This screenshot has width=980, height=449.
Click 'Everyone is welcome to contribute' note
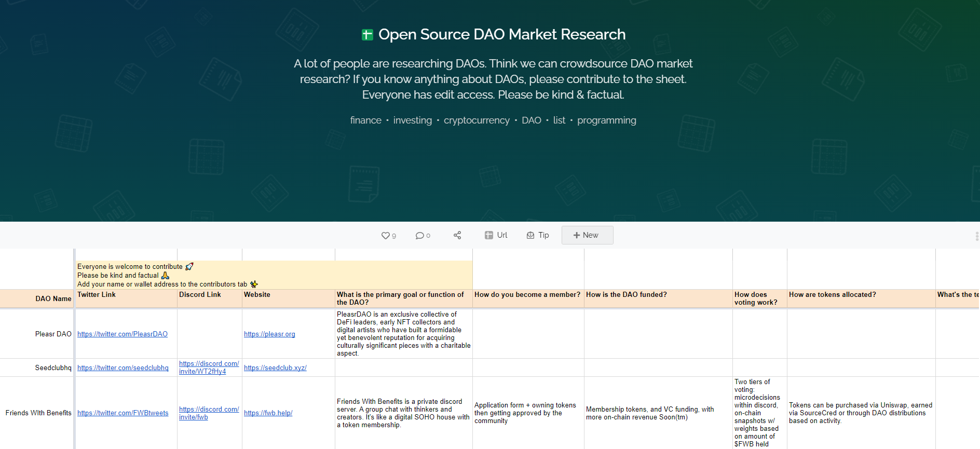(135, 267)
